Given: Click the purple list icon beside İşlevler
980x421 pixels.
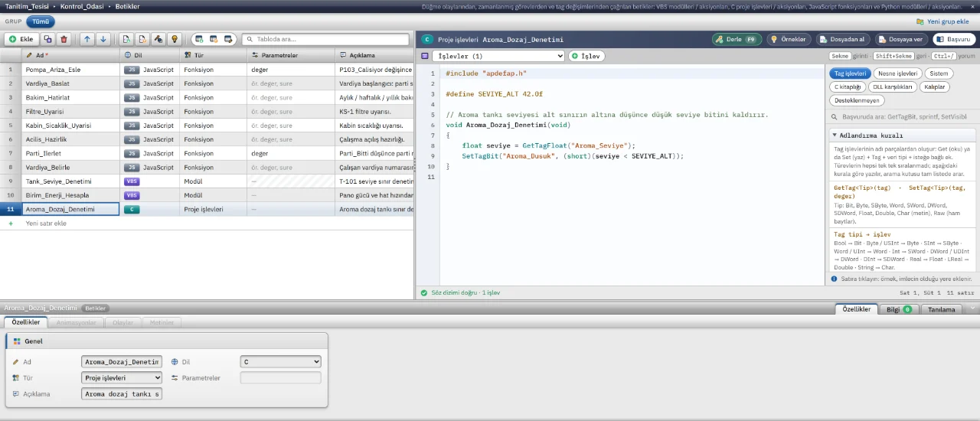Looking at the screenshot, I should click(424, 56).
